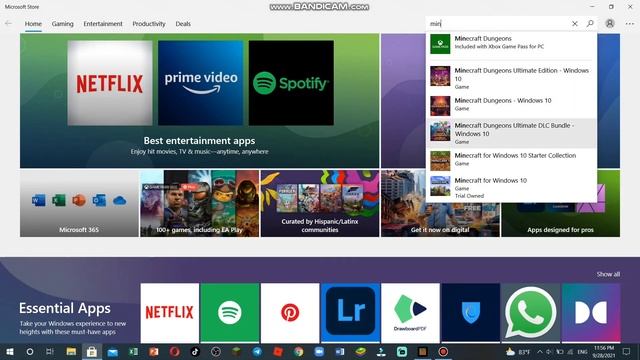
Task: Open the notification center icon
Action: click(627, 352)
